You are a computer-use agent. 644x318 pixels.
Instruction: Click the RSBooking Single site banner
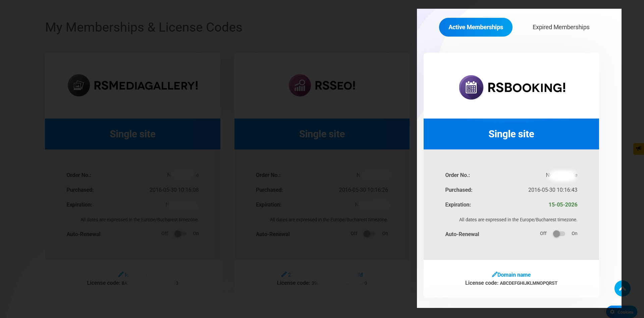pos(511,134)
